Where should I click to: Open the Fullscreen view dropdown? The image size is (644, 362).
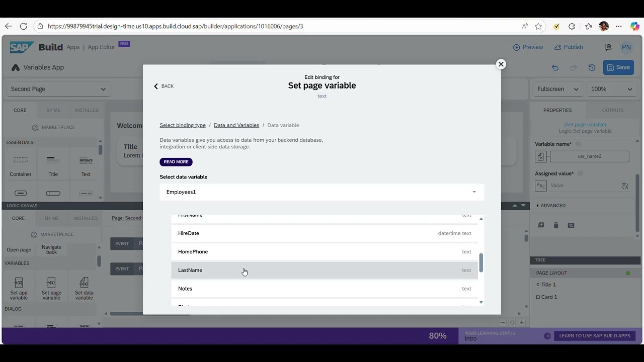[557, 89]
